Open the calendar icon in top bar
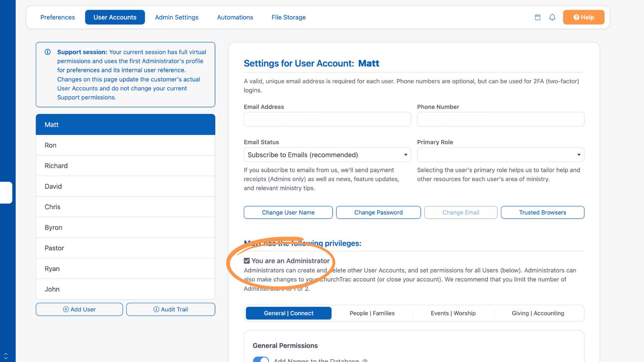This screenshot has width=644, height=362. 537,17
